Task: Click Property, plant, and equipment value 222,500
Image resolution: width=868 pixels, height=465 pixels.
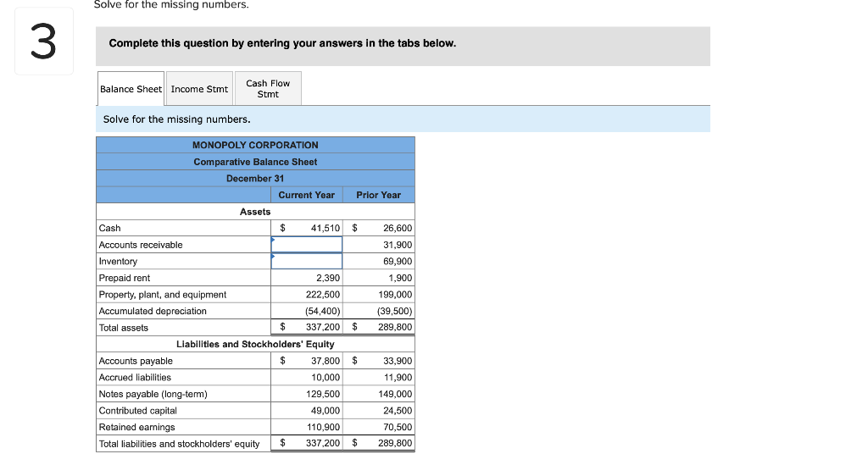Action: point(323,294)
